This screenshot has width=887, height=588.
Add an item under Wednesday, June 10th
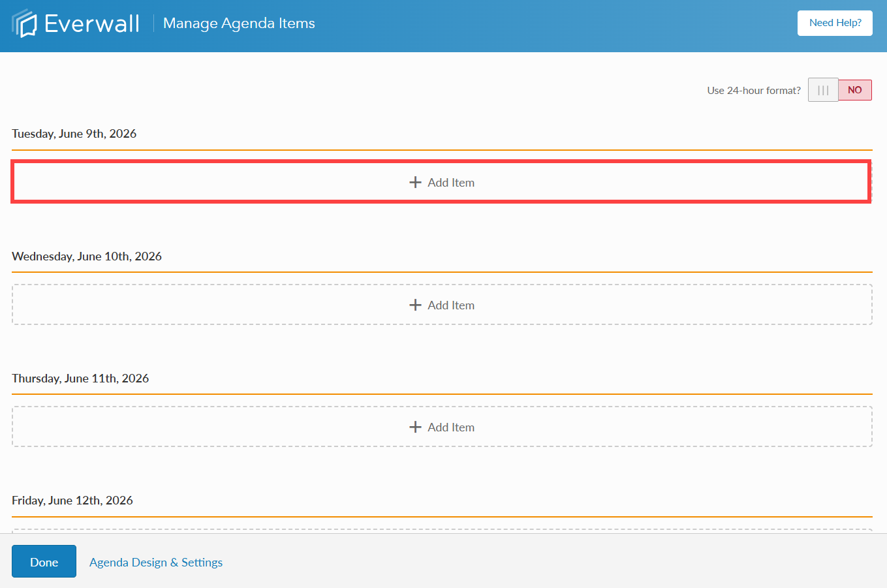(441, 304)
